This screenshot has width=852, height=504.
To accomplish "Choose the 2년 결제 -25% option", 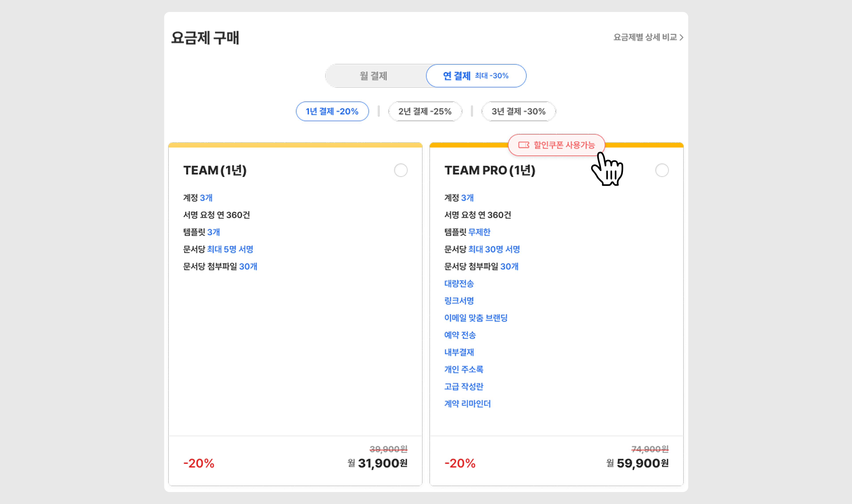I will tap(425, 111).
